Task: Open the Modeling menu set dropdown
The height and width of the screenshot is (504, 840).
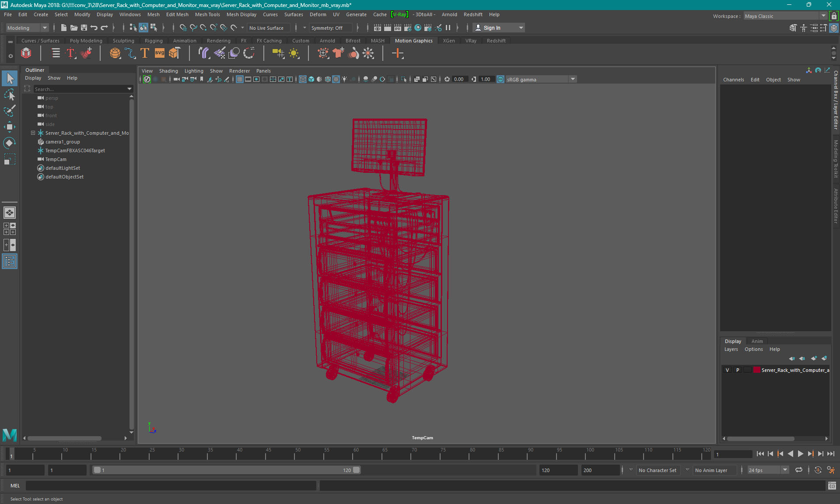Action: [27, 28]
